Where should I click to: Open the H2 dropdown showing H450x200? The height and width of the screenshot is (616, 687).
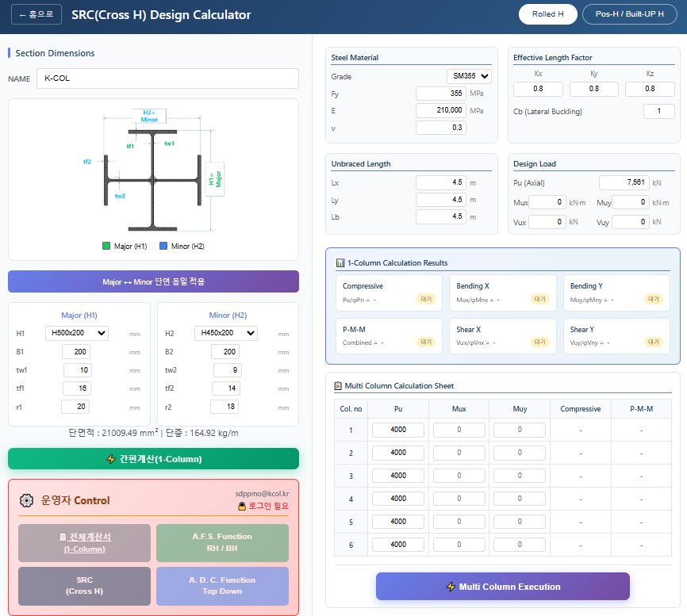tap(226, 333)
